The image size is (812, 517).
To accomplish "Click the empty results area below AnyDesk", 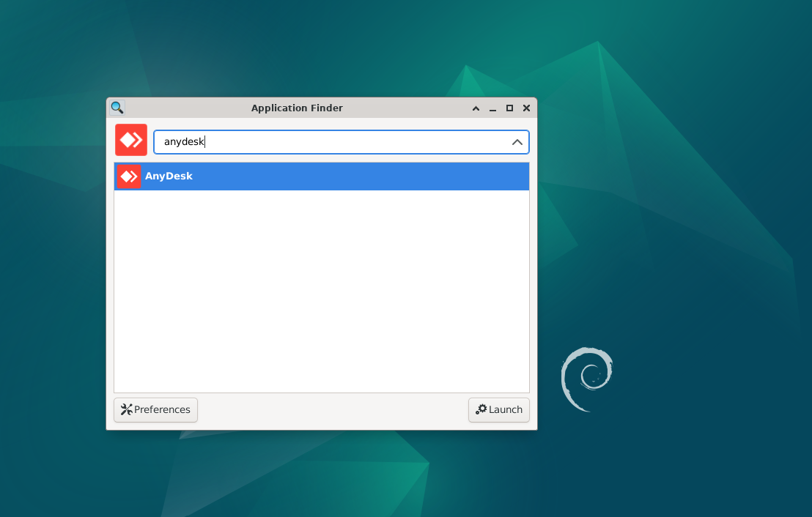I will click(x=321, y=293).
